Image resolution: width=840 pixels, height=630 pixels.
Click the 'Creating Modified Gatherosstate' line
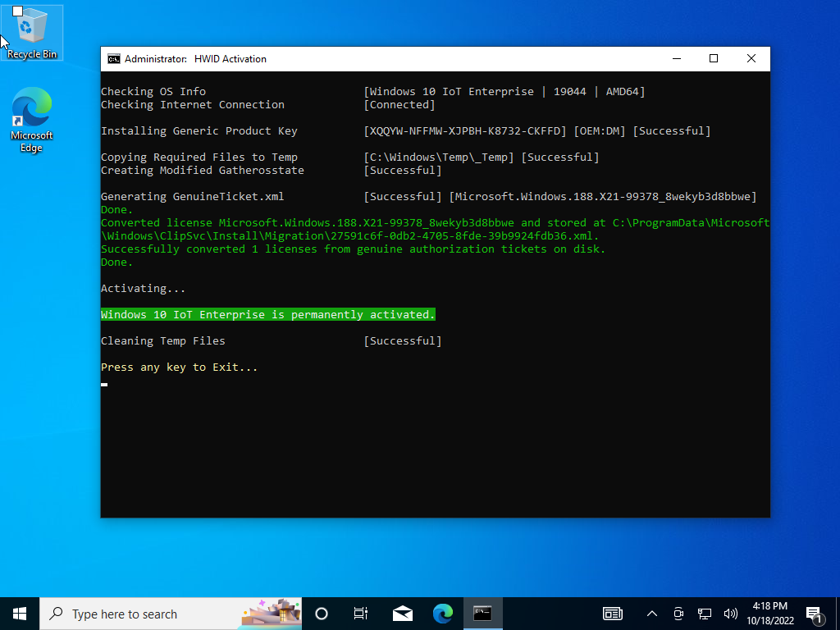[x=203, y=171]
